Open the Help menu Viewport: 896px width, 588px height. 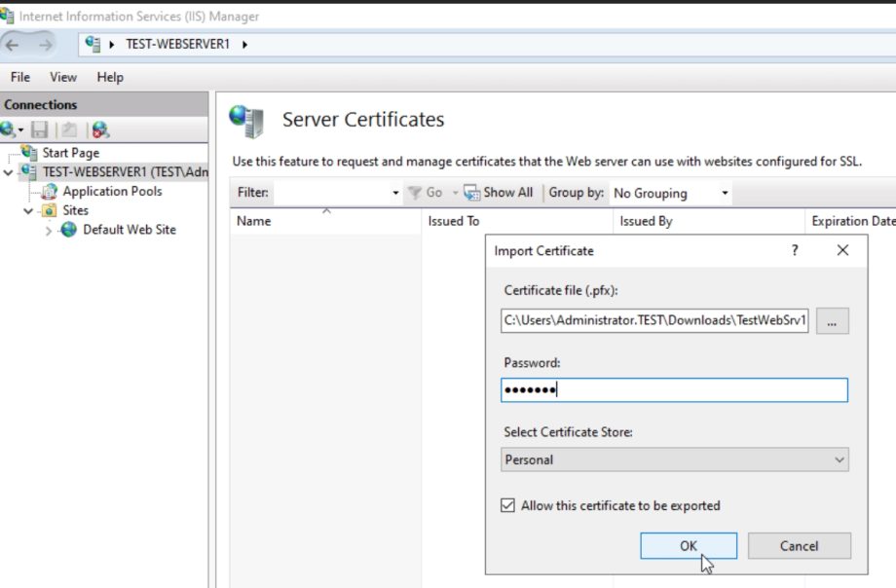tap(109, 77)
